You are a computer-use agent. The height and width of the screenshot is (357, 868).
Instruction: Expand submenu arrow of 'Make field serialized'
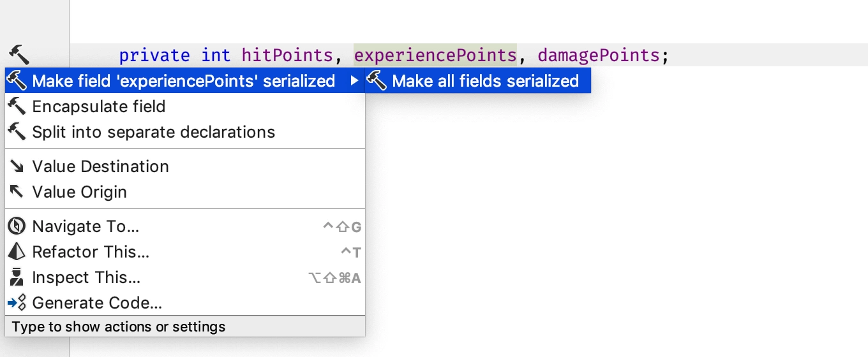[x=355, y=81]
